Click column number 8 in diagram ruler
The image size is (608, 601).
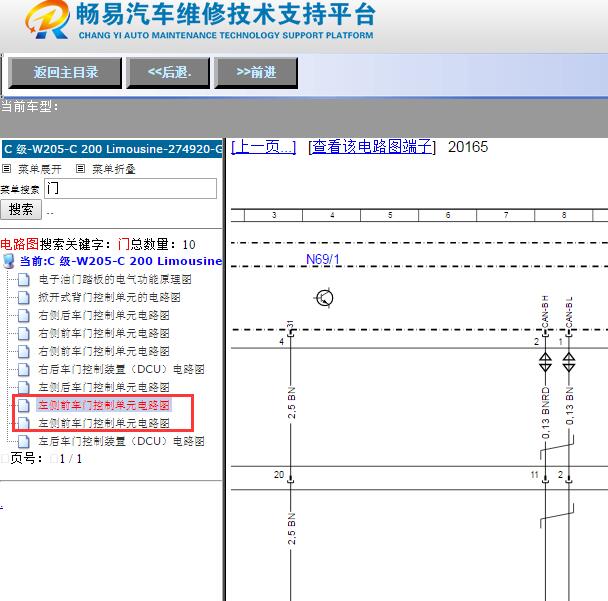[564, 215]
